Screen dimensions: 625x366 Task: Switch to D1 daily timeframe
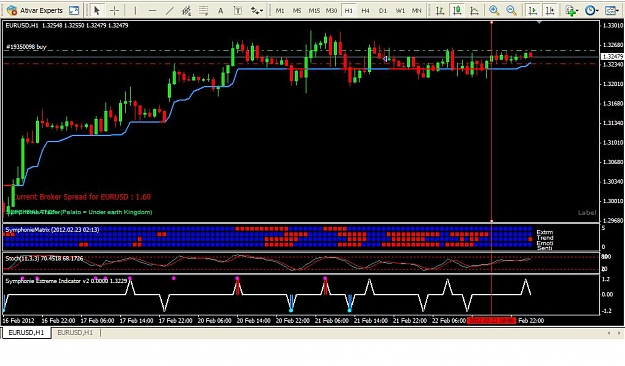383,11
